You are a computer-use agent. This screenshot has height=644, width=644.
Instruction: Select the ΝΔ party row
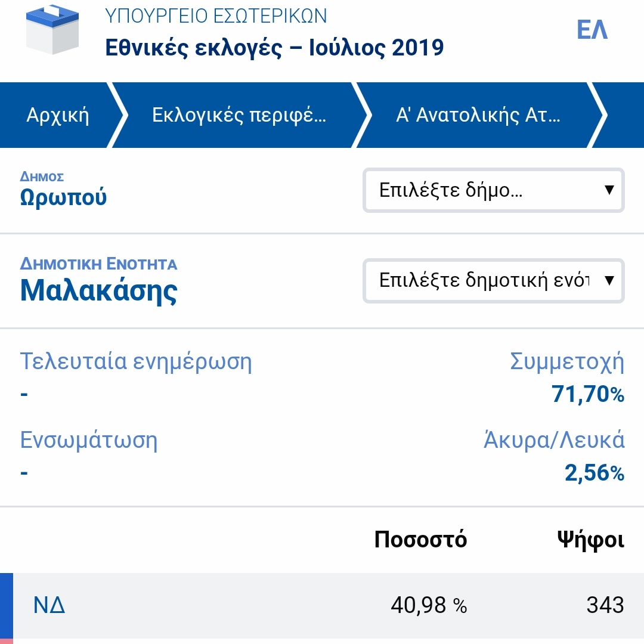pos(322,605)
